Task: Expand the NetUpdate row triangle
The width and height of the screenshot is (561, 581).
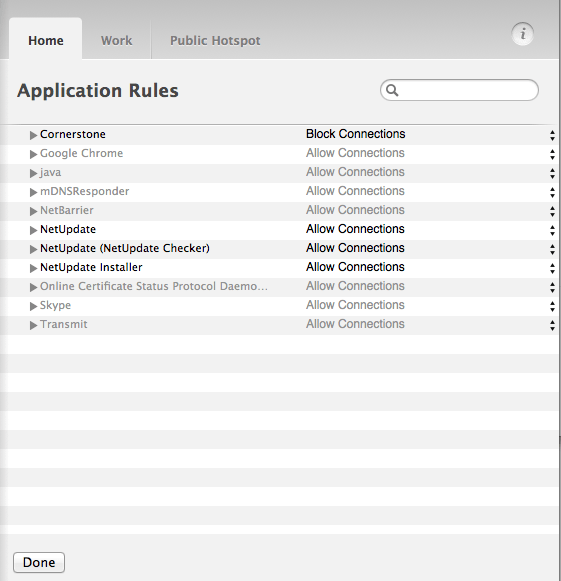Action: [x=33, y=230]
